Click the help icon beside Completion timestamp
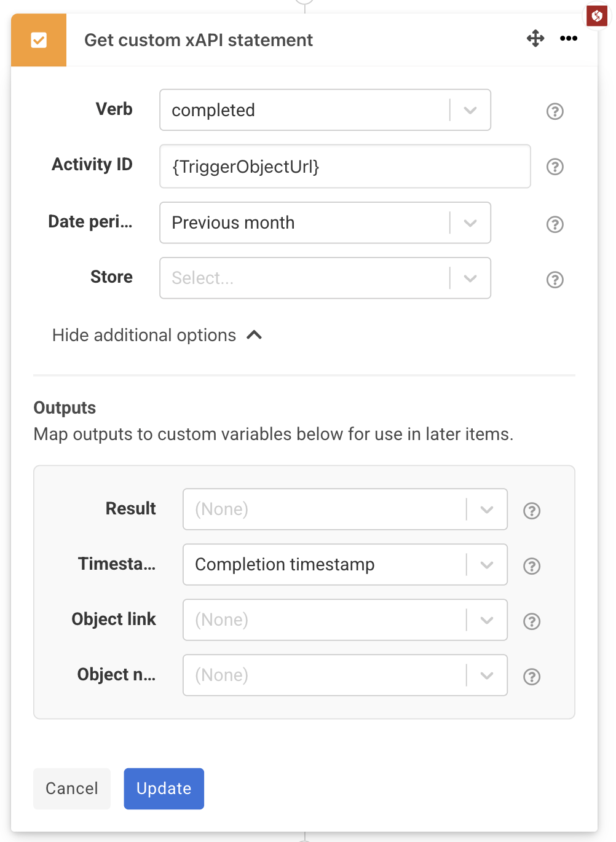The image size is (616, 842). [x=531, y=566]
